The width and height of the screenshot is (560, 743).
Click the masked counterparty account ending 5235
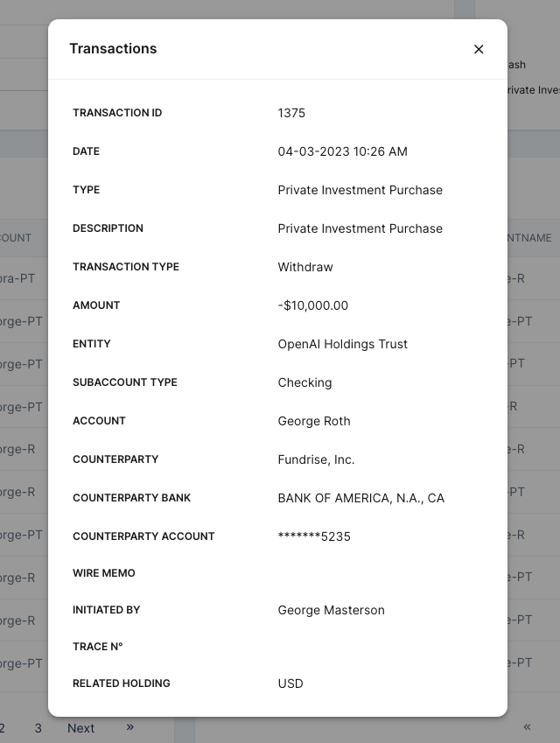pyautogui.click(x=314, y=536)
